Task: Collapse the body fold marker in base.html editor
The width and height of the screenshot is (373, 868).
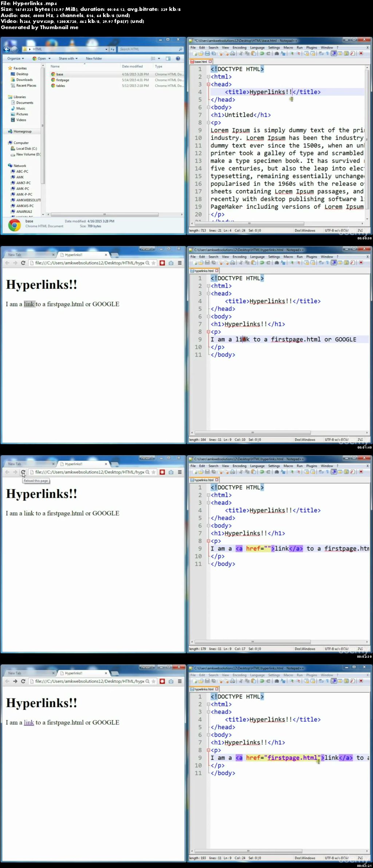Action: pyautogui.click(x=208, y=107)
